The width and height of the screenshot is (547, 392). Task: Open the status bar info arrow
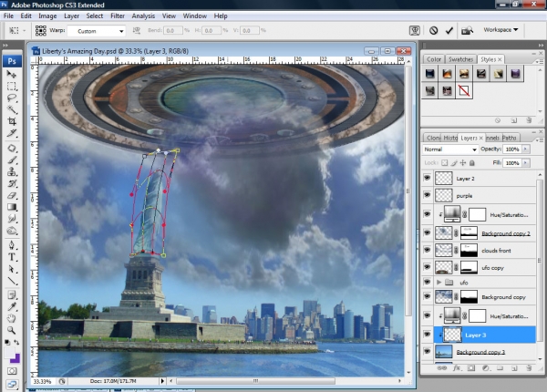click(x=162, y=381)
